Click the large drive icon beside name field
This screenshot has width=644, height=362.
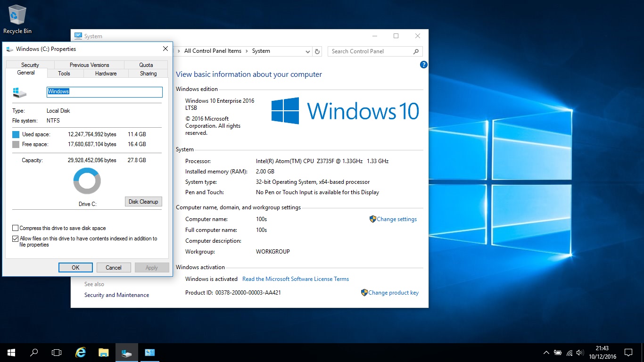(x=19, y=92)
